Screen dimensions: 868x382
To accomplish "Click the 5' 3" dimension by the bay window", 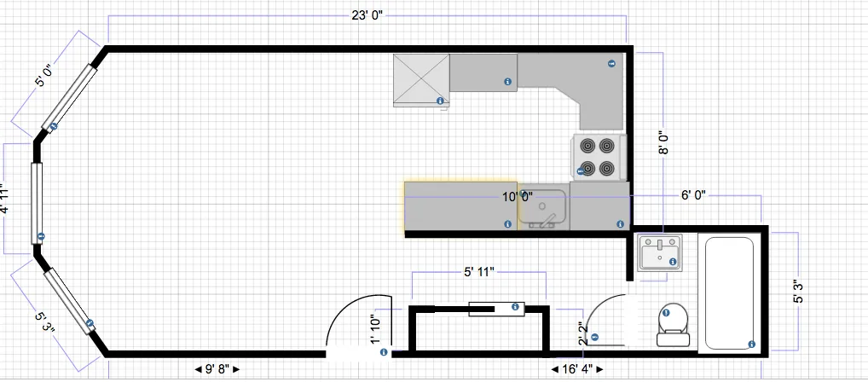I will coord(44,323).
